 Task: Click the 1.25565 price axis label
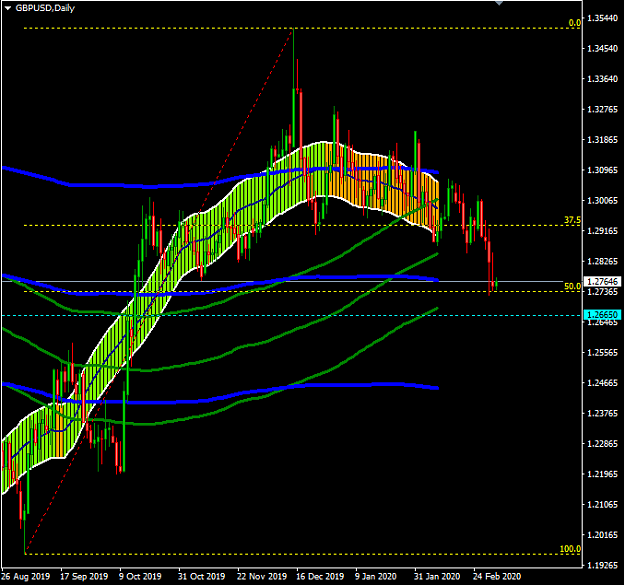(x=603, y=352)
